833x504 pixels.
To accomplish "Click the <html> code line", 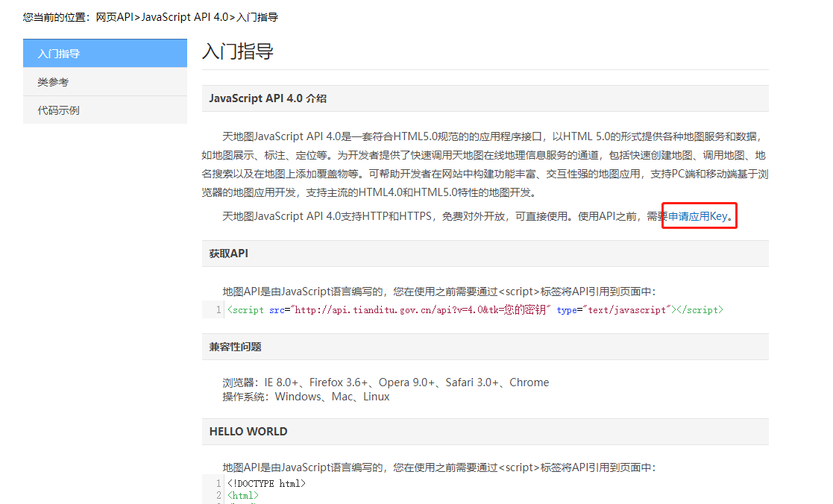I will pyautogui.click(x=243, y=496).
